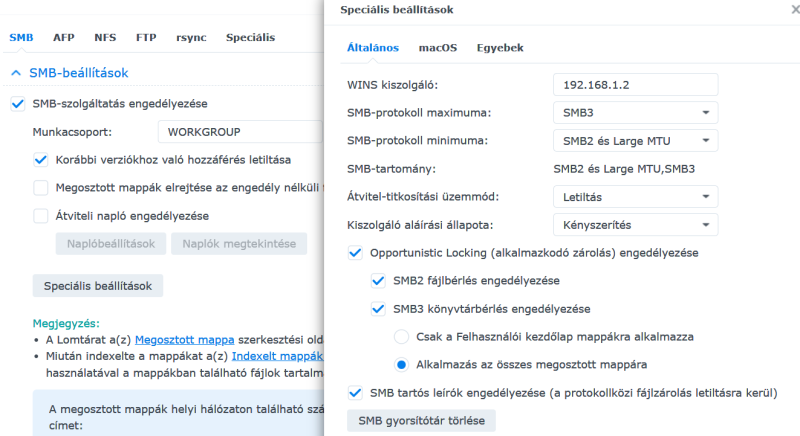Click SMB gyorsítótár törlése button
800x436 pixels.
click(x=420, y=421)
